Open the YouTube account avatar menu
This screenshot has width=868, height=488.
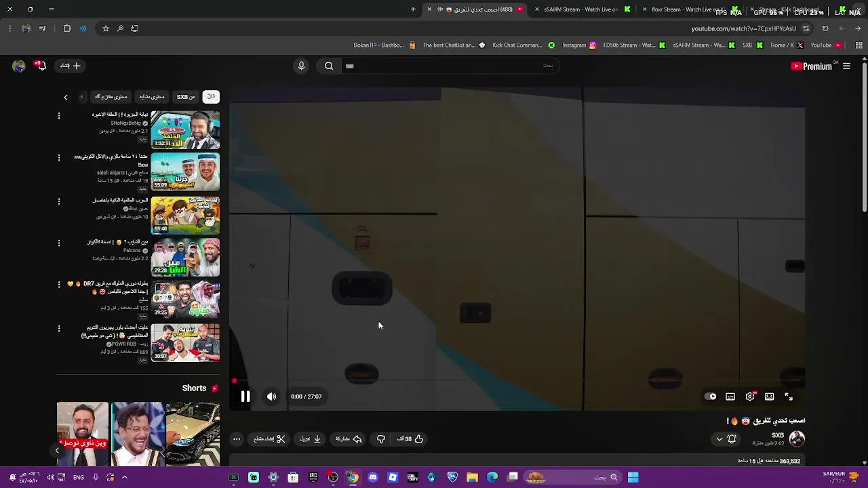[x=19, y=66]
